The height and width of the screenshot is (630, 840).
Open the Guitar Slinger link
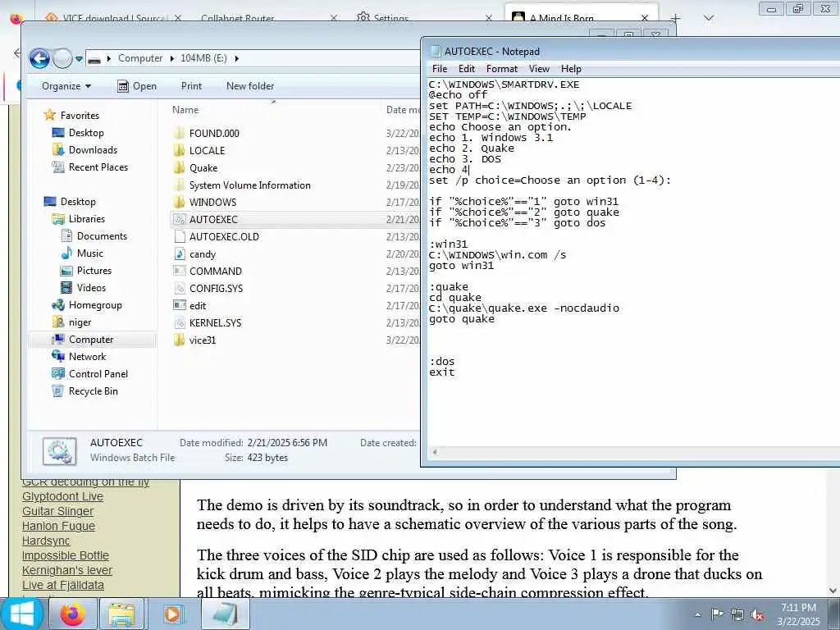58,511
